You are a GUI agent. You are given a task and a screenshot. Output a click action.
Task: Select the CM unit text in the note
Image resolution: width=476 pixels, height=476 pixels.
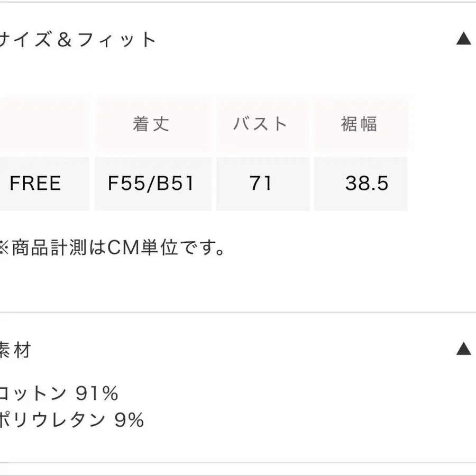(x=123, y=248)
